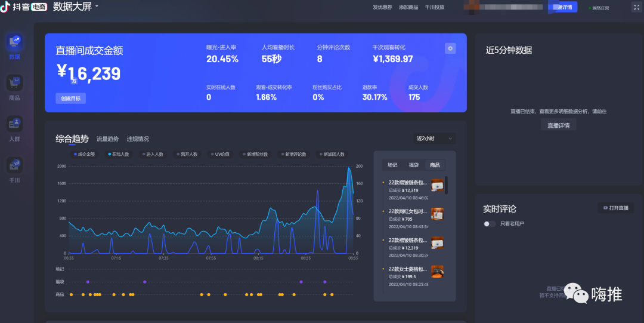644x323 pixels.
Task: Toggle the 离开人数 chart legend
Action: [187, 154]
